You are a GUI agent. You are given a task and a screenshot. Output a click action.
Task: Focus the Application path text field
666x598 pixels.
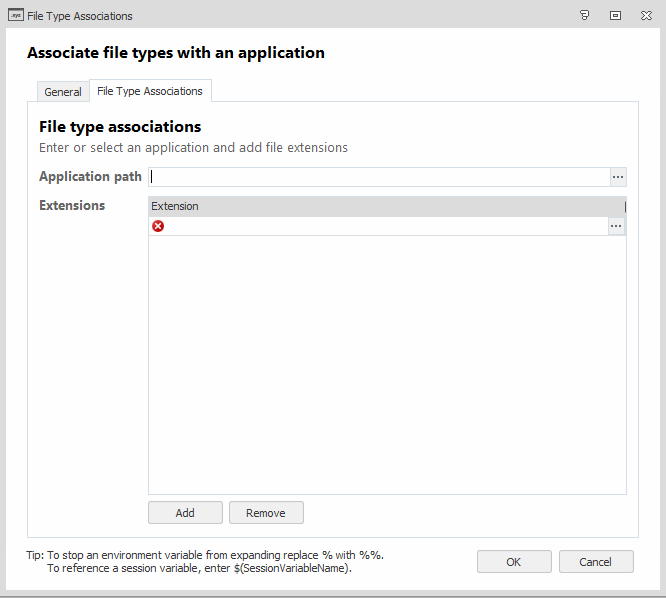380,177
